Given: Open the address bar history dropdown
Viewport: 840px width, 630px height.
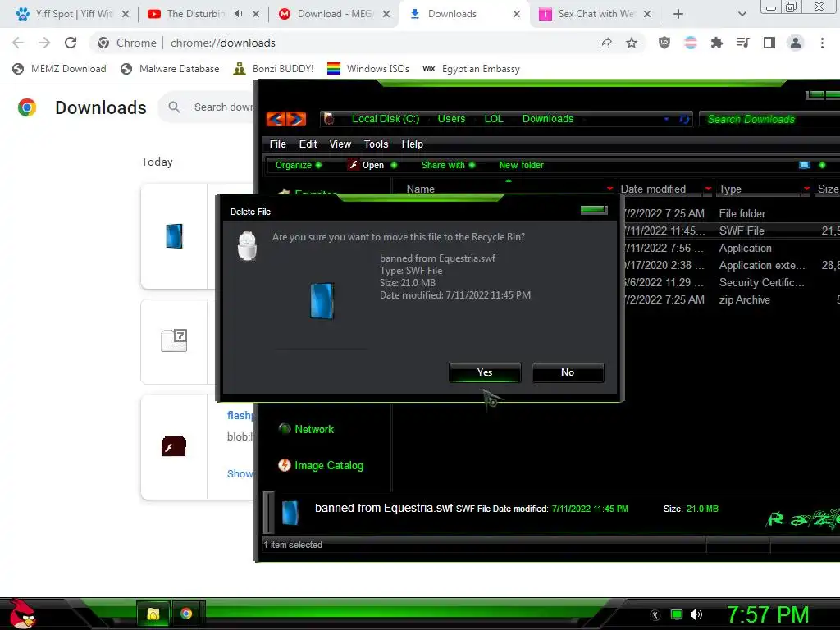Looking at the screenshot, I should pyautogui.click(x=666, y=119).
